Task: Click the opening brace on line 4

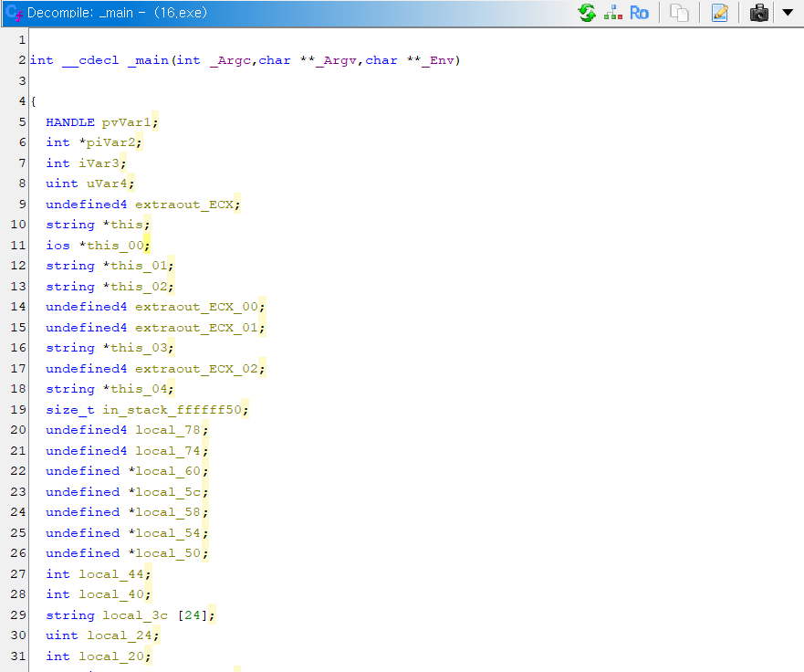Action: 34,101
